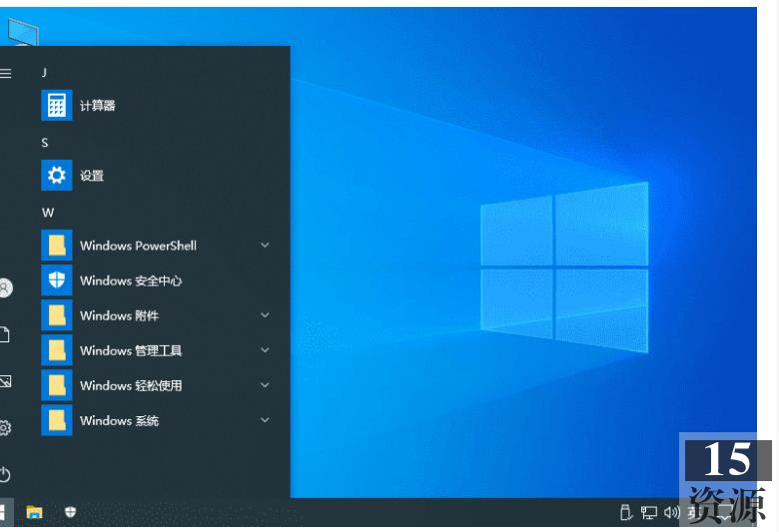Screen dimensions: 779x532
Task: Select the Windows PowerShell label
Action: (x=138, y=246)
